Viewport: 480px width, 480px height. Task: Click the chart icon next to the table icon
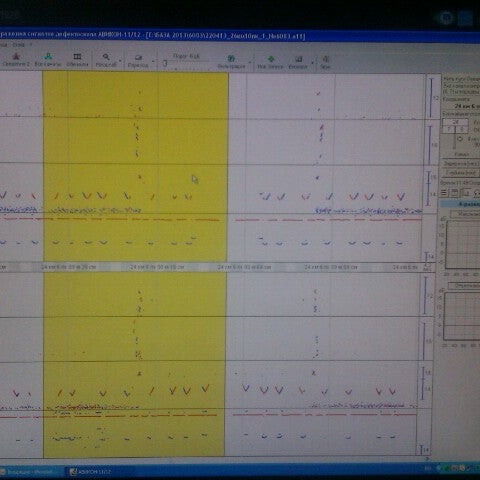tap(466, 193)
